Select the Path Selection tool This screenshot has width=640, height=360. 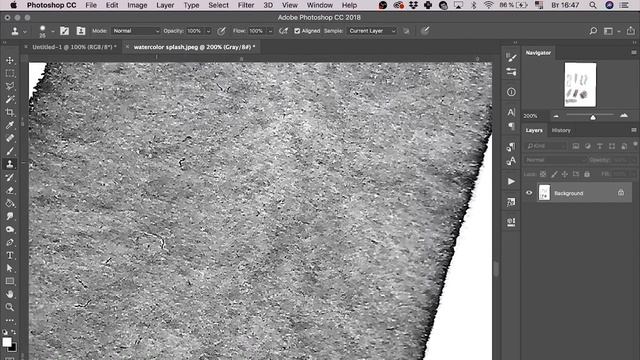pyautogui.click(x=10, y=268)
